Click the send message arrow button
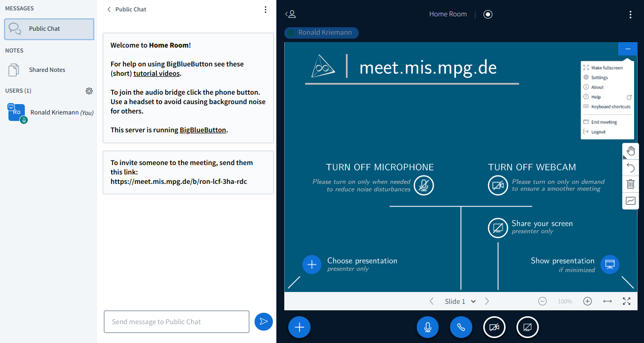 [263, 322]
